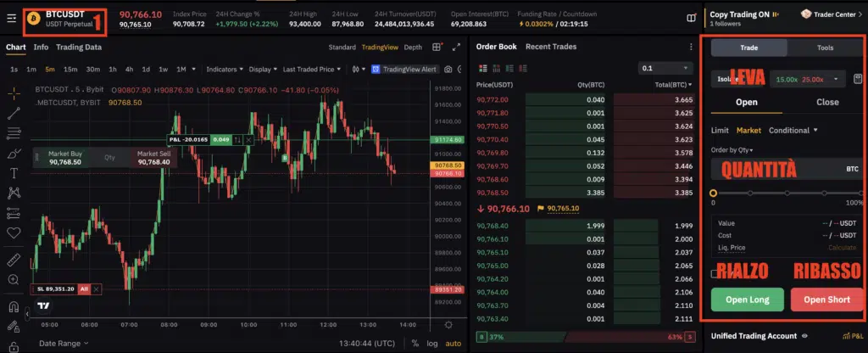Switch to the Tools tab
Viewport: 868px width, 353px height.
click(x=825, y=48)
